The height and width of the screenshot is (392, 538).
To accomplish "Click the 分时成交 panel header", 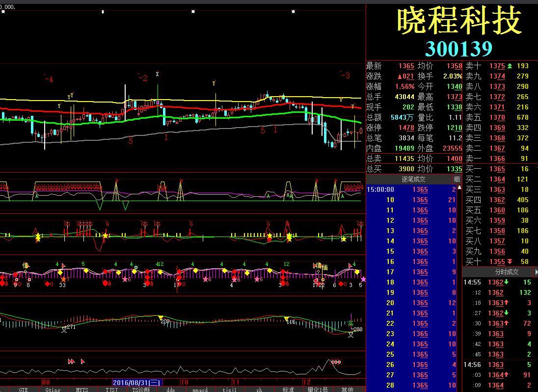I will pos(507,272).
